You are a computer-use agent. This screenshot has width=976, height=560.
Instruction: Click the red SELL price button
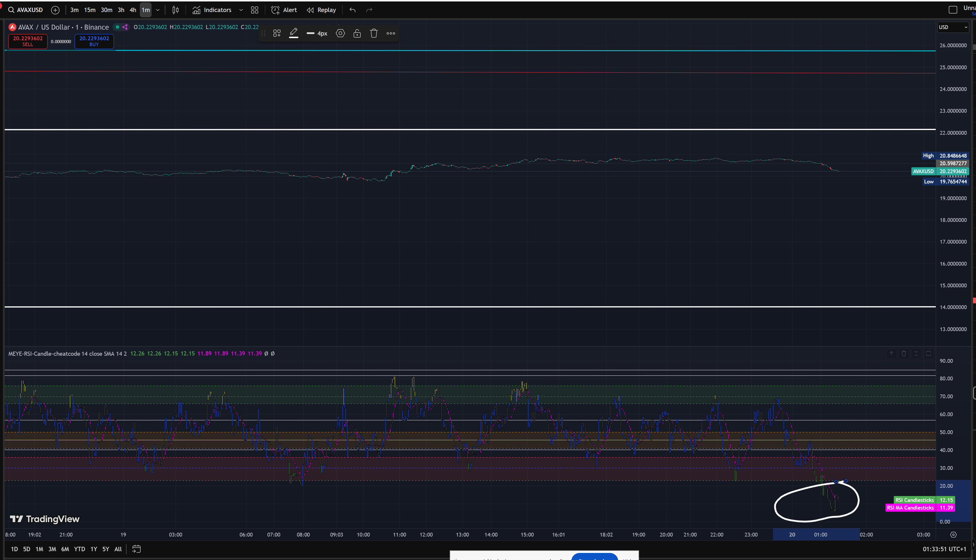pyautogui.click(x=28, y=41)
